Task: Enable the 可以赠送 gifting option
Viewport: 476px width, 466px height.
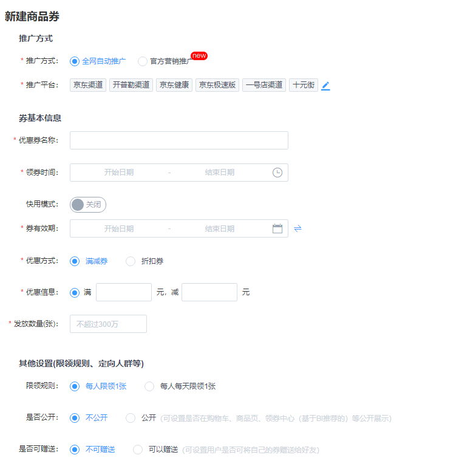Action: pyautogui.click(x=138, y=450)
